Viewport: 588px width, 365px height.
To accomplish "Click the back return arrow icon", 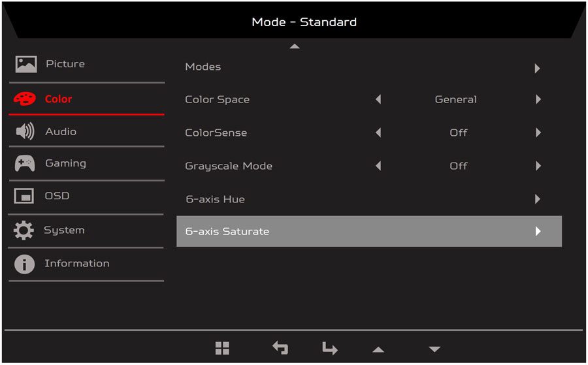I will (x=280, y=348).
